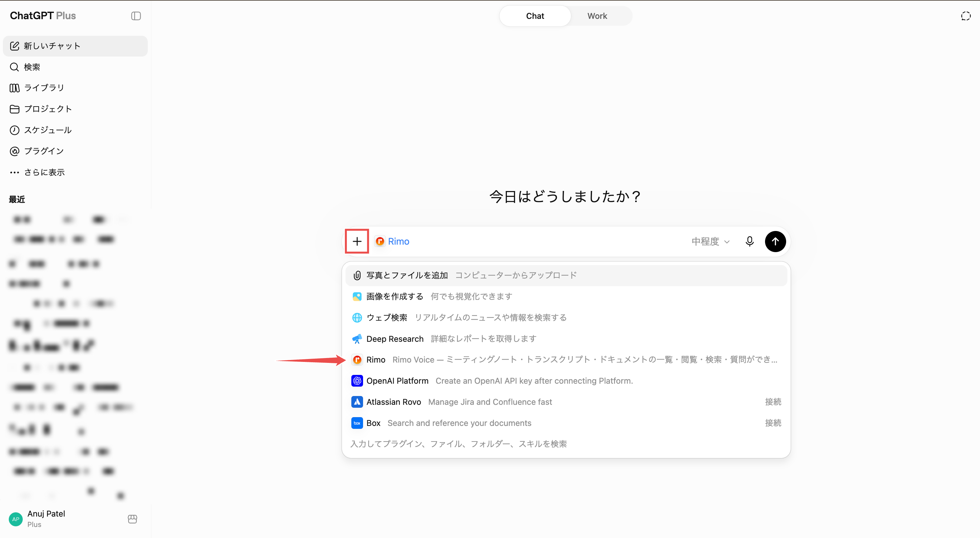Select 写真とファイルを追加 menu item

566,275
